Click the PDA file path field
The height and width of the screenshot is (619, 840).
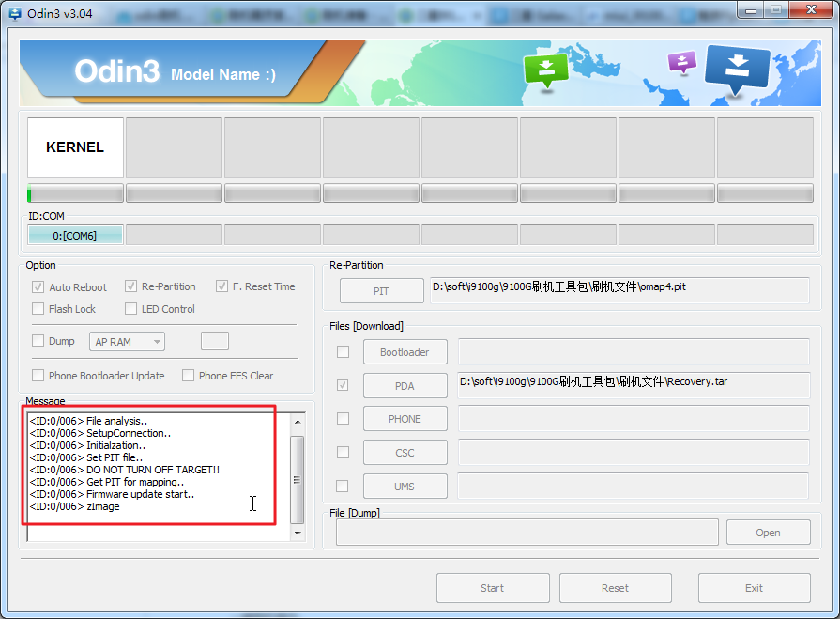click(634, 385)
